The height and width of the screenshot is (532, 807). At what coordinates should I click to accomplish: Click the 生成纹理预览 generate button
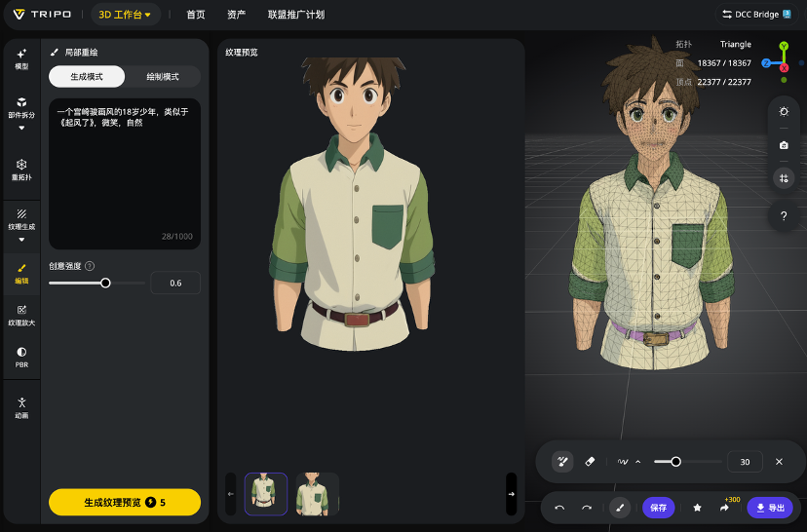[125, 503]
